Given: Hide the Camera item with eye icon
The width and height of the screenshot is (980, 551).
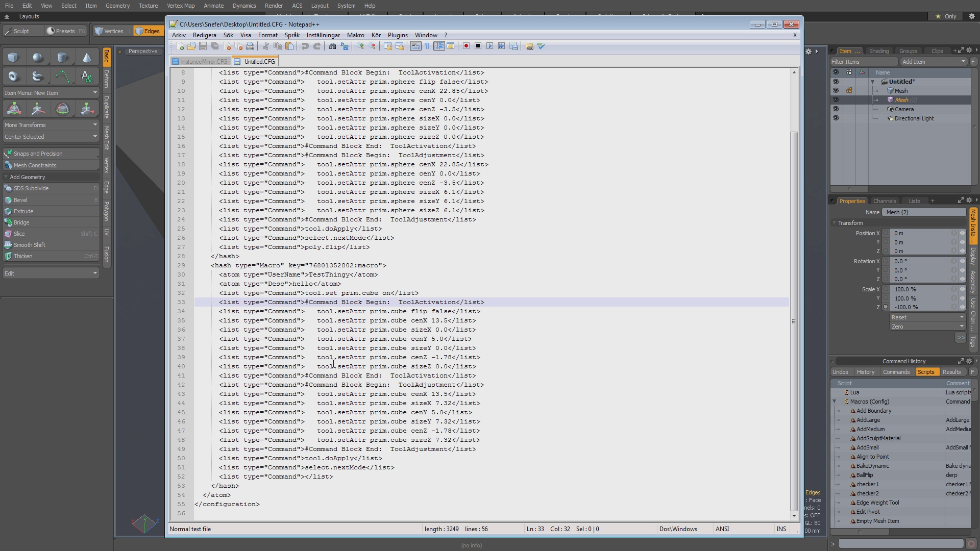Looking at the screenshot, I should (x=836, y=109).
